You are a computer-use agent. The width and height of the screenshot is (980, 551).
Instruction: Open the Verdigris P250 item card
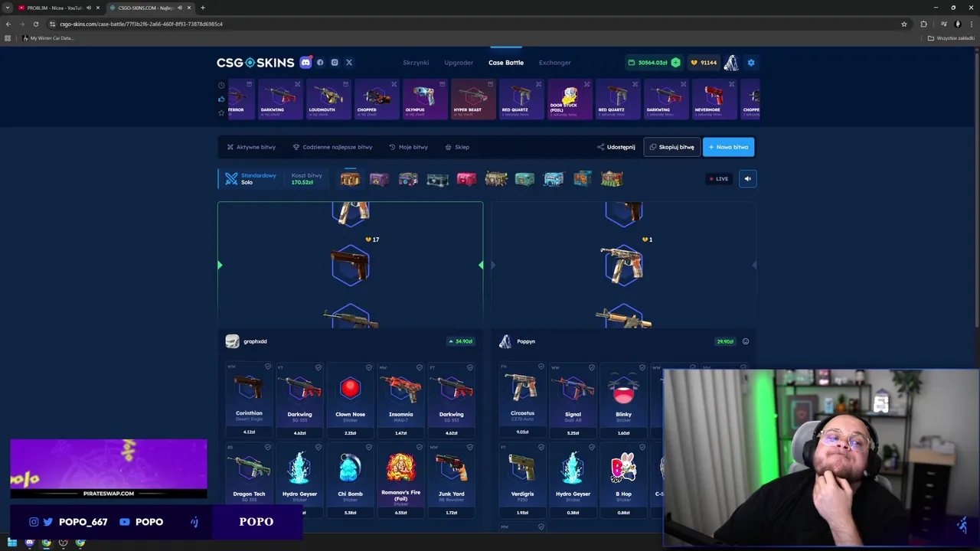(522, 480)
